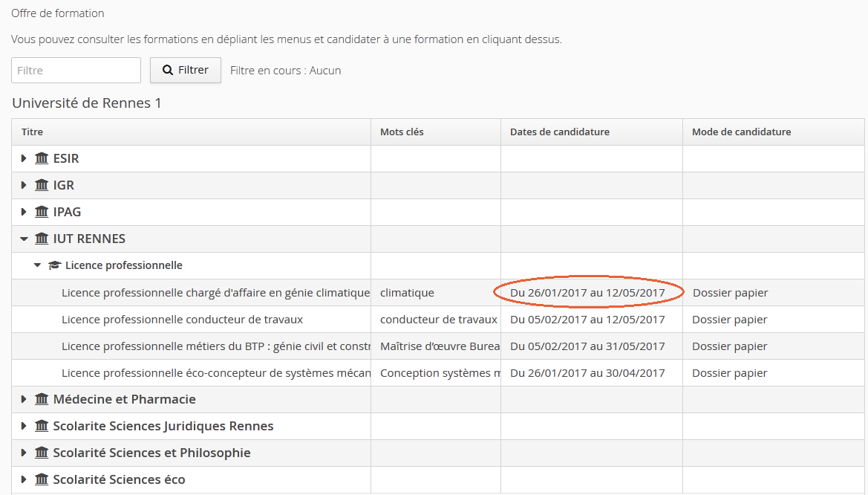868x495 pixels.
Task: Click 'Dossier papier' in conducteur de travaux row
Action: click(x=730, y=320)
